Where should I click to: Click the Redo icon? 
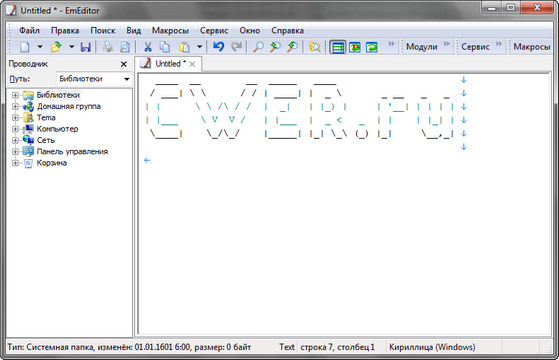[x=236, y=47]
